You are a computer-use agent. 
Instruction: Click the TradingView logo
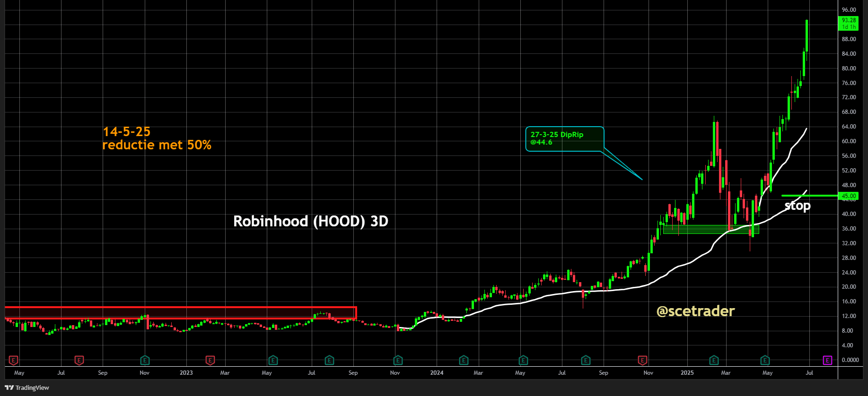(27, 387)
